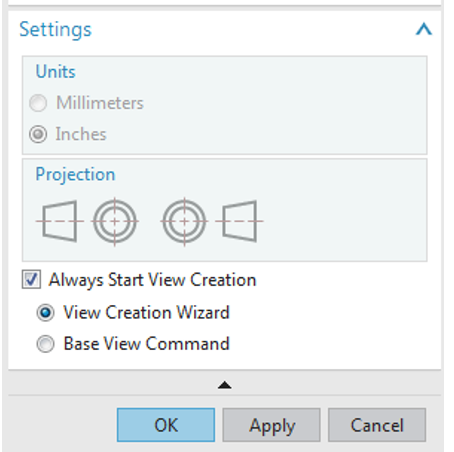Confirm the dialog with the OK button
Image resolution: width=454 pixels, height=452 pixels.
(x=166, y=425)
